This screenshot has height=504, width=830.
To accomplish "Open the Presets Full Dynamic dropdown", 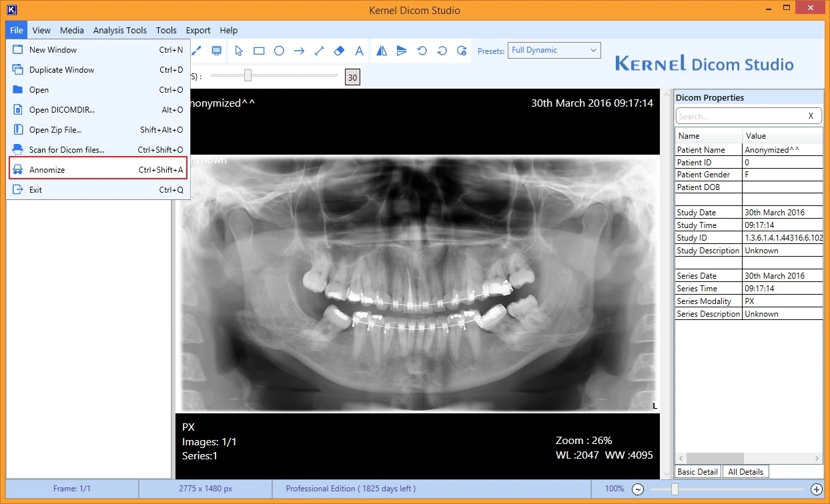I will 554,51.
